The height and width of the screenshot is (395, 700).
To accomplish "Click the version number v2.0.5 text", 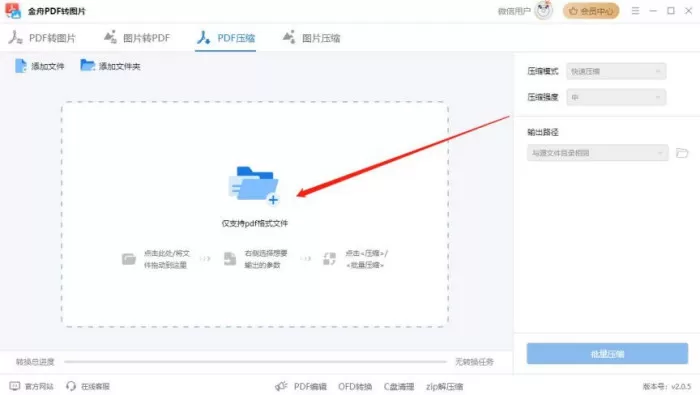I will (x=681, y=387).
